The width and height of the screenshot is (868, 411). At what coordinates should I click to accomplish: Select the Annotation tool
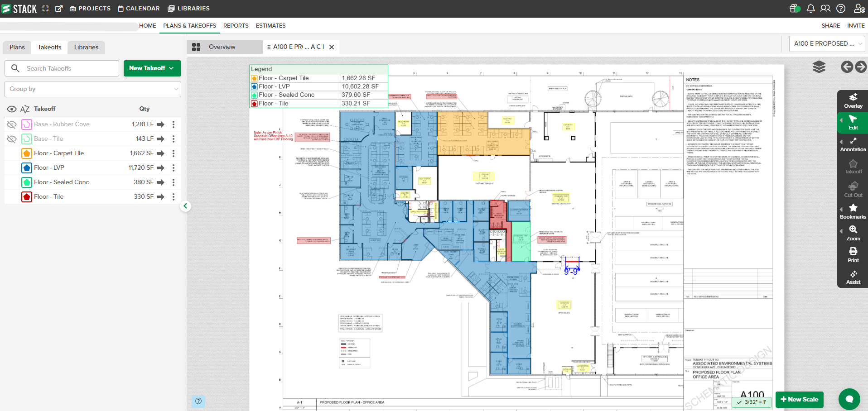point(853,144)
